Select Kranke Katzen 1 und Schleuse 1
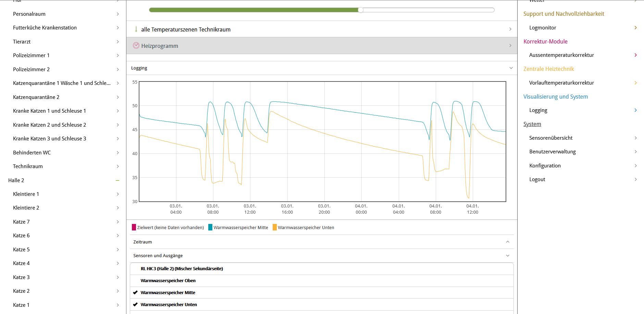 tap(49, 111)
